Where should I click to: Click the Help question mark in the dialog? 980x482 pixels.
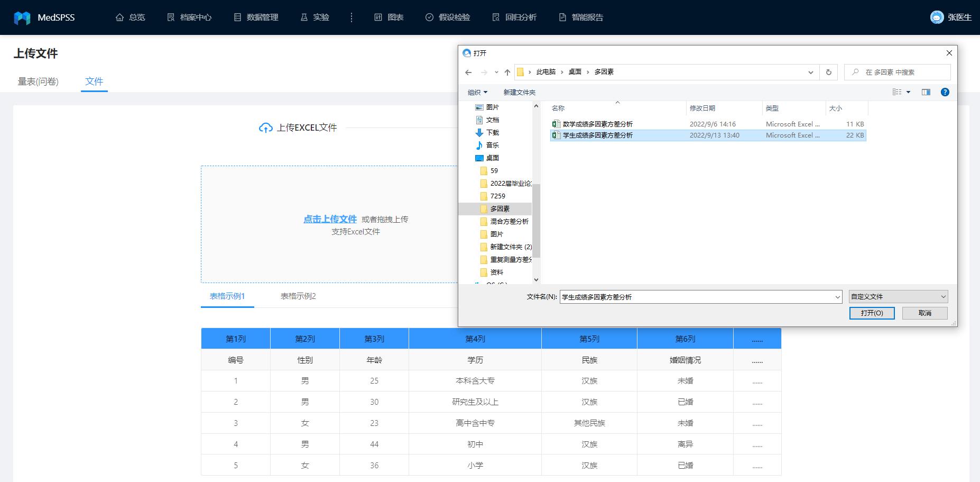pyautogui.click(x=945, y=92)
